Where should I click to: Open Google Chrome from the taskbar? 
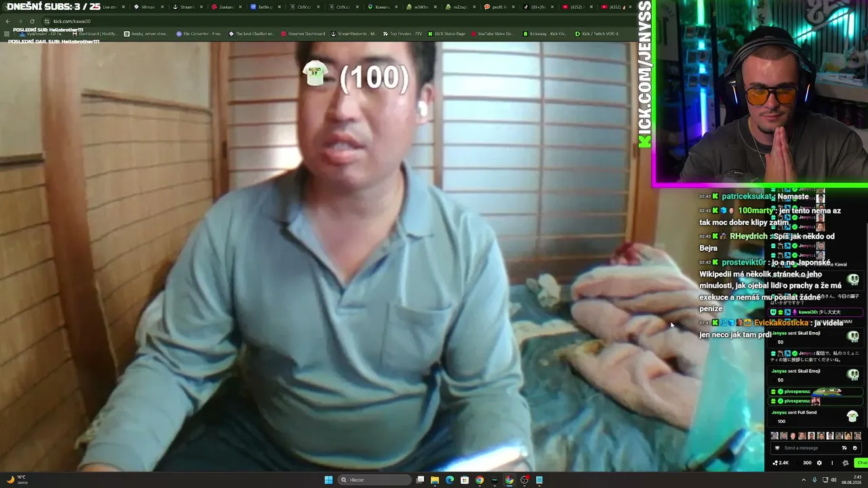pyautogui.click(x=479, y=480)
